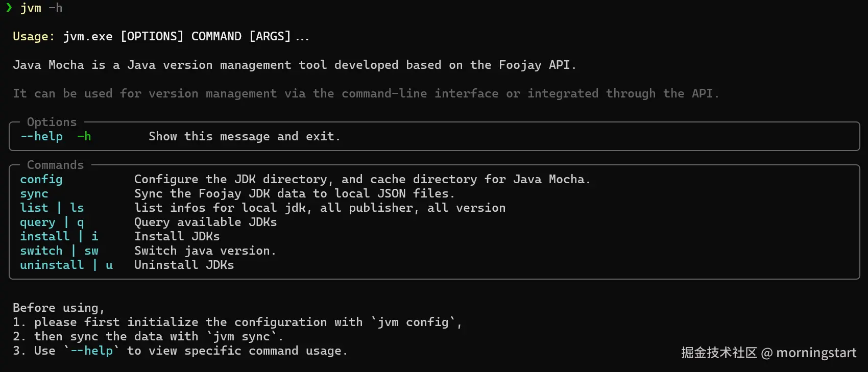This screenshot has width=868, height=372.
Task: Click the `jvm config` text in step 1
Action: click(x=413, y=323)
